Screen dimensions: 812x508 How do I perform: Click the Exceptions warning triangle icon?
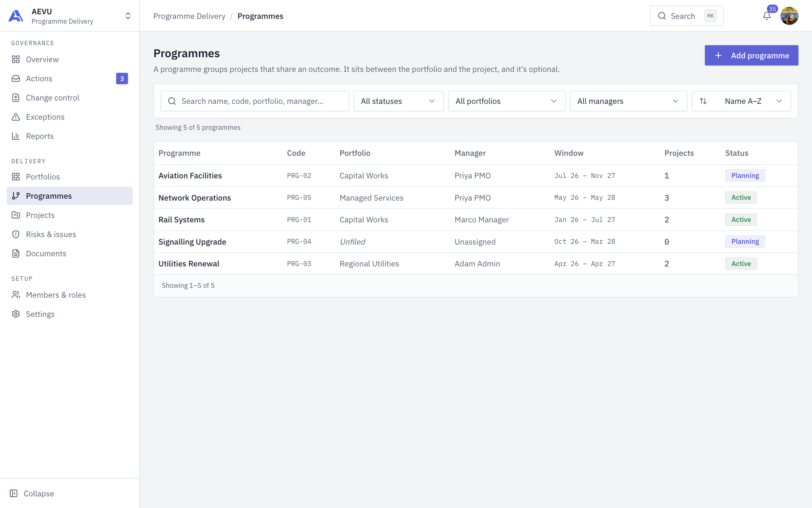pos(16,117)
